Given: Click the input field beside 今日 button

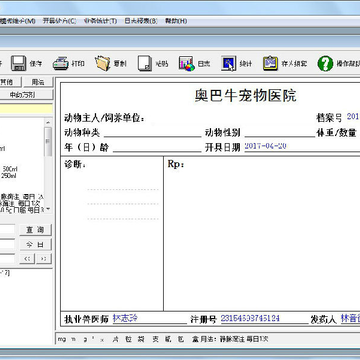Looking at the screenshot, I should [7, 244].
